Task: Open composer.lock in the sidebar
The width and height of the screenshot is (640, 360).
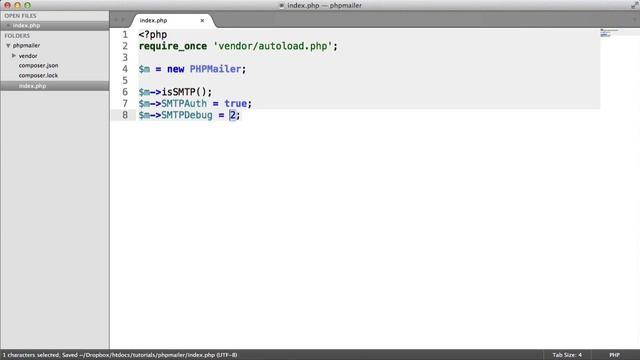Action: tap(38, 76)
